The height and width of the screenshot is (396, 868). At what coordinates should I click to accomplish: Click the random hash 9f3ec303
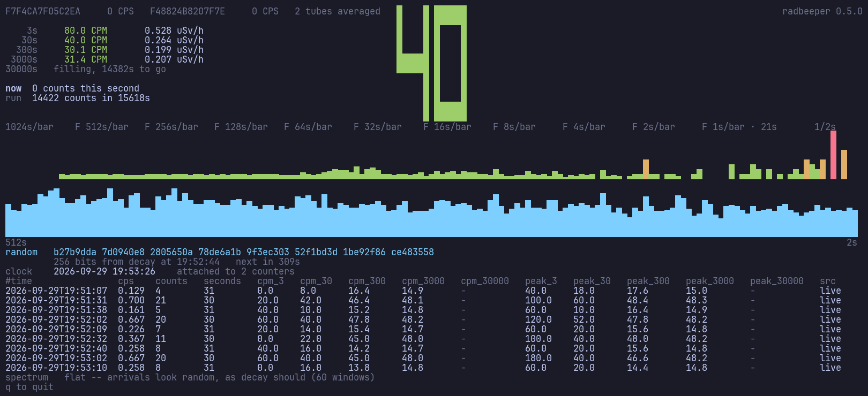click(x=268, y=252)
